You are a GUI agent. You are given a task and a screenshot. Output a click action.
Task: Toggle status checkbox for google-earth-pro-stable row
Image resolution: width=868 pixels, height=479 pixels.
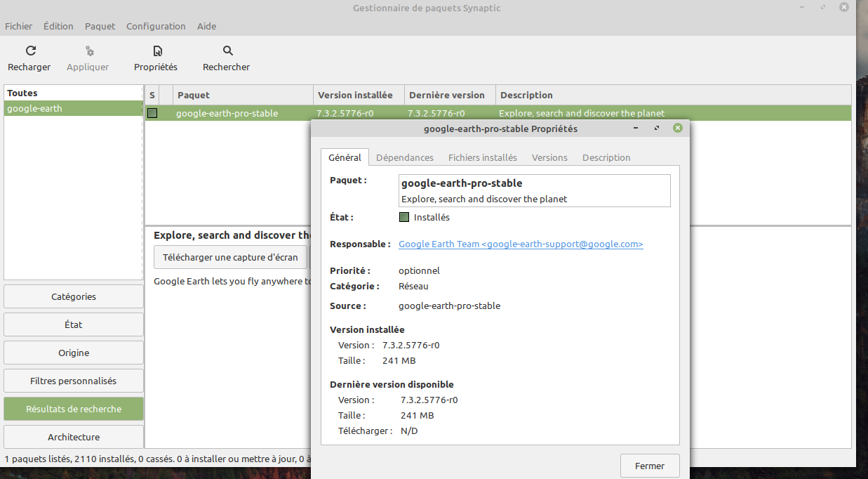click(152, 113)
